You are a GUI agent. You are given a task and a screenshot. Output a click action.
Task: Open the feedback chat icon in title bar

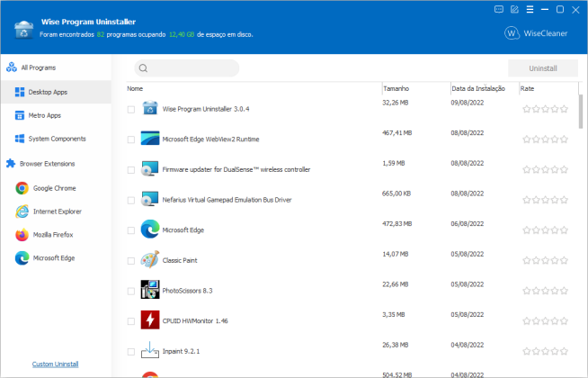498,9
